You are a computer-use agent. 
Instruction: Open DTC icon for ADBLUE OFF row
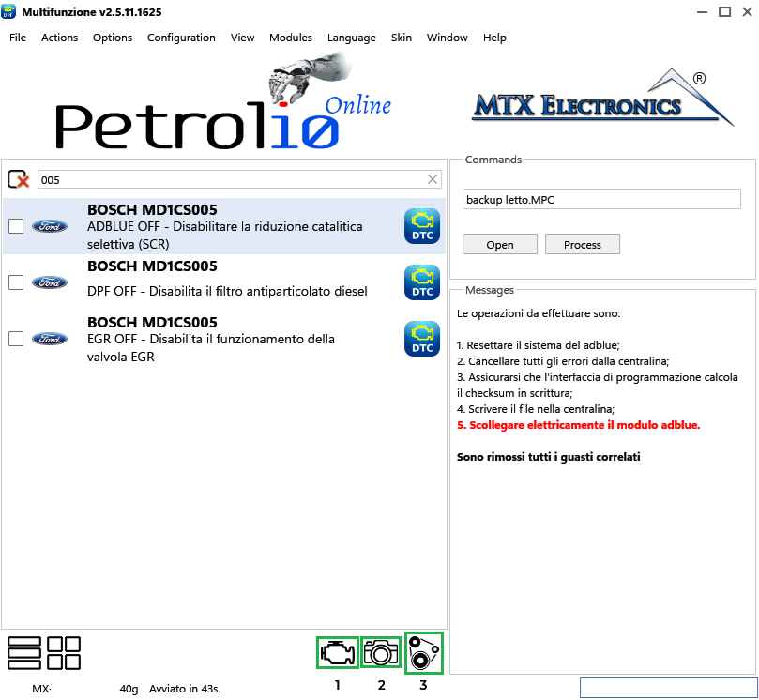pos(422,226)
